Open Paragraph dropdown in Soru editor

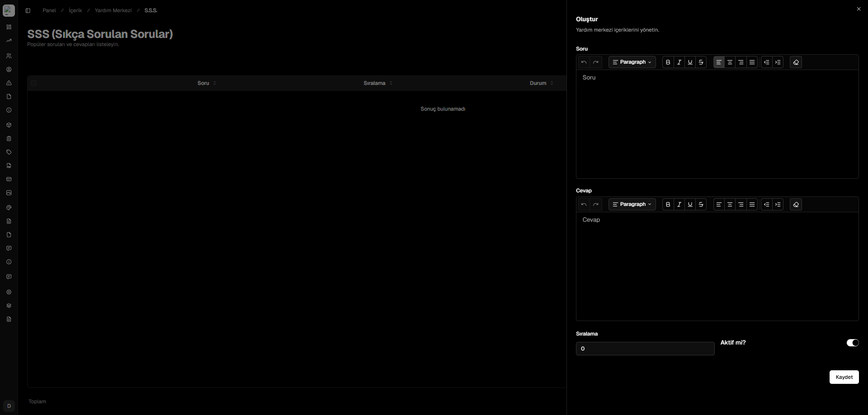[632, 62]
